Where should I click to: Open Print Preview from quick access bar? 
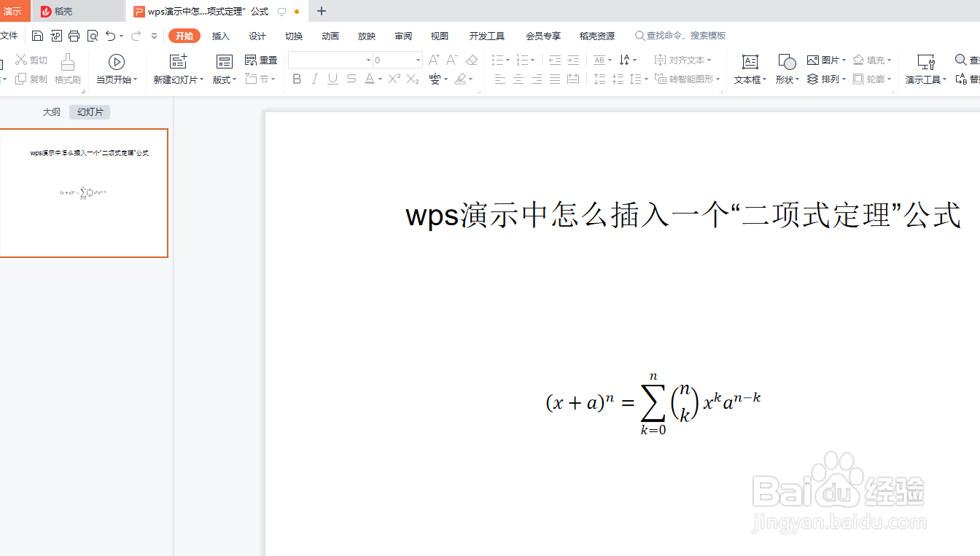(93, 36)
